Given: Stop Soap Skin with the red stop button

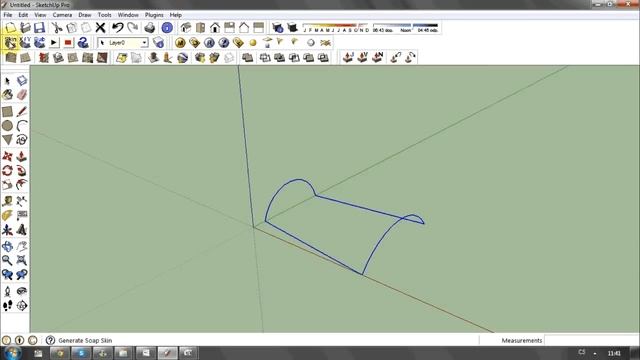Looking at the screenshot, I should coord(68,42).
